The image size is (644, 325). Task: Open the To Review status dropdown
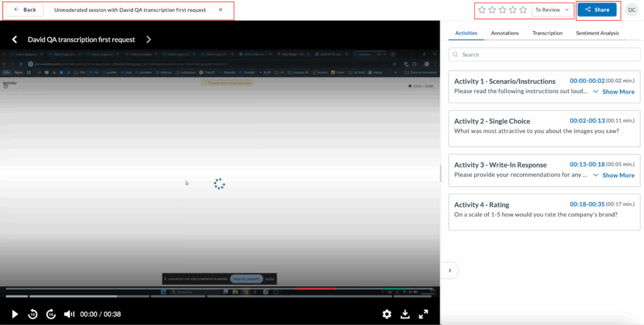(x=552, y=10)
